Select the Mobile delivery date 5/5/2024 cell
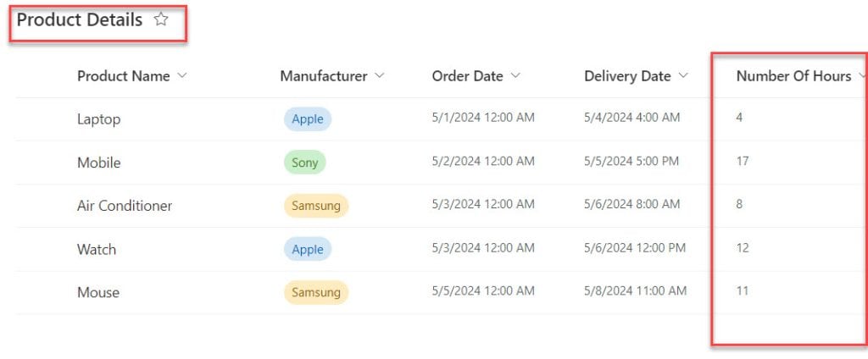868x359 pixels. 631,161
